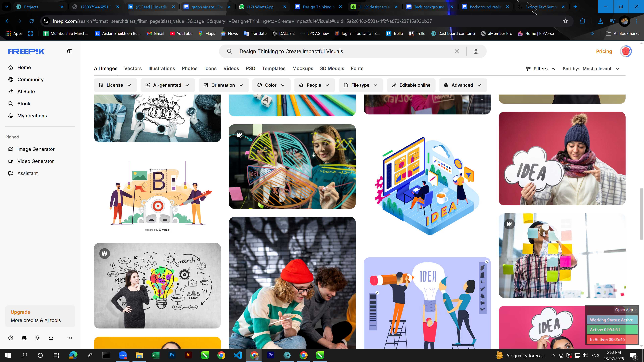Screen dimensions: 644x362
Task: Open YouTube bookmark
Action: coord(181,34)
